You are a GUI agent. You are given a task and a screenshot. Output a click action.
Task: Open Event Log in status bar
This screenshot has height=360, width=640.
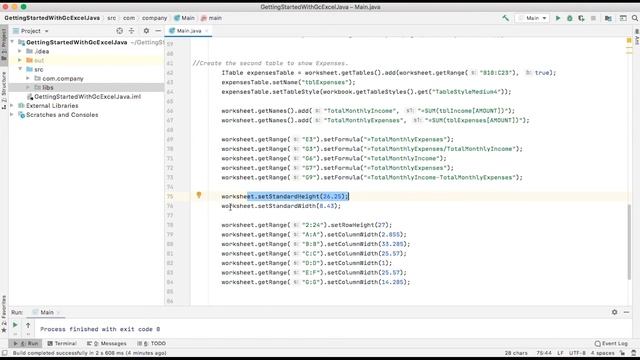[x=611, y=343]
